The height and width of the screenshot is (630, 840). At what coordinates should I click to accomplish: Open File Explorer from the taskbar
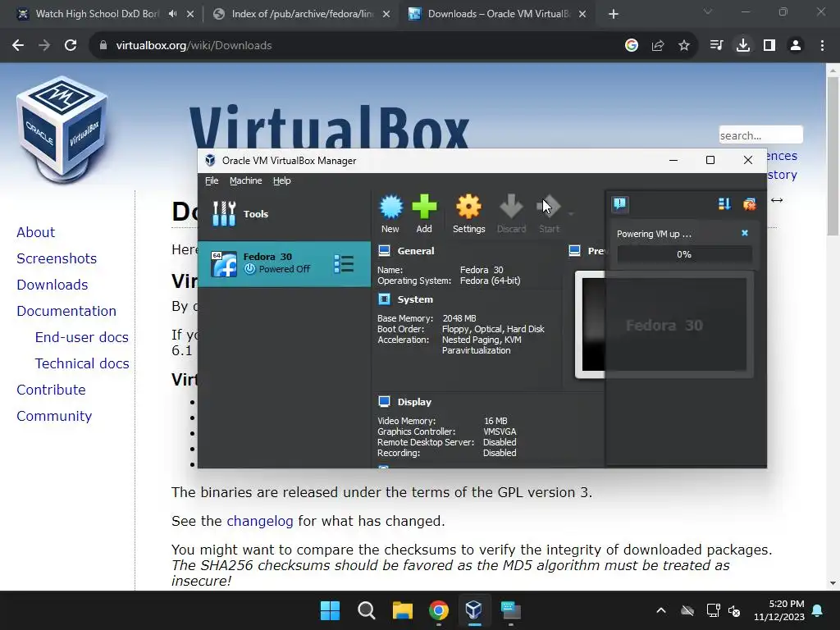tap(402, 610)
